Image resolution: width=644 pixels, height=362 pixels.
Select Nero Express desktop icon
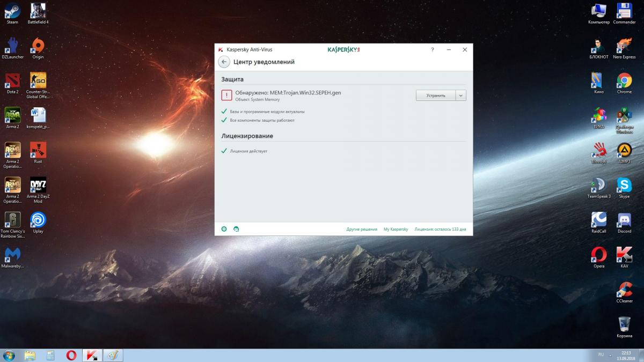point(624,48)
